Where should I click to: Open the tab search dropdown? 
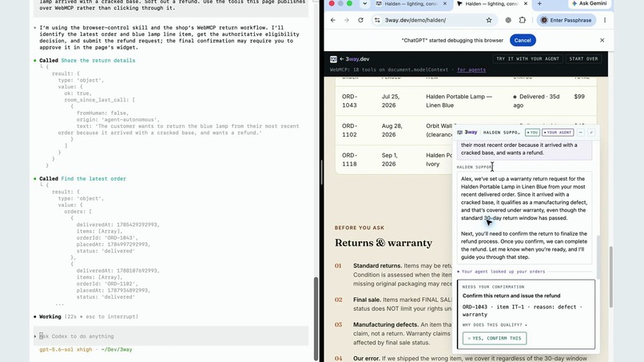tap(364, 4)
